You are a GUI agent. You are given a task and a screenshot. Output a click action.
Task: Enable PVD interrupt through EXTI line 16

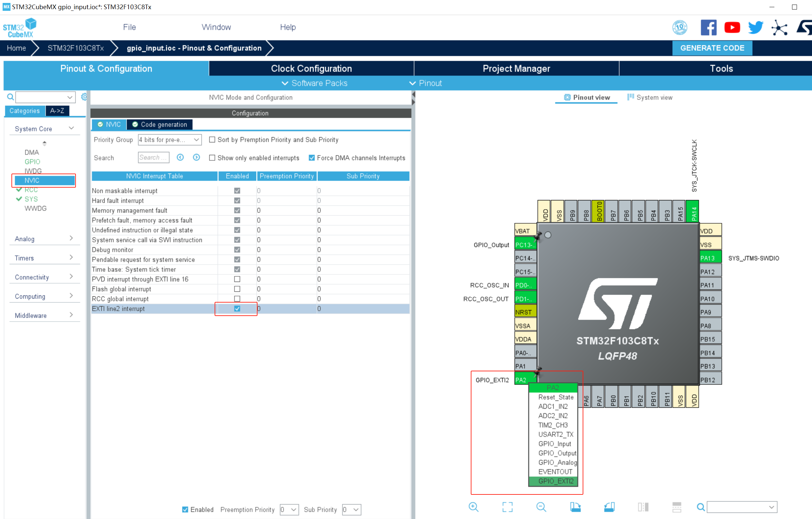tap(237, 279)
